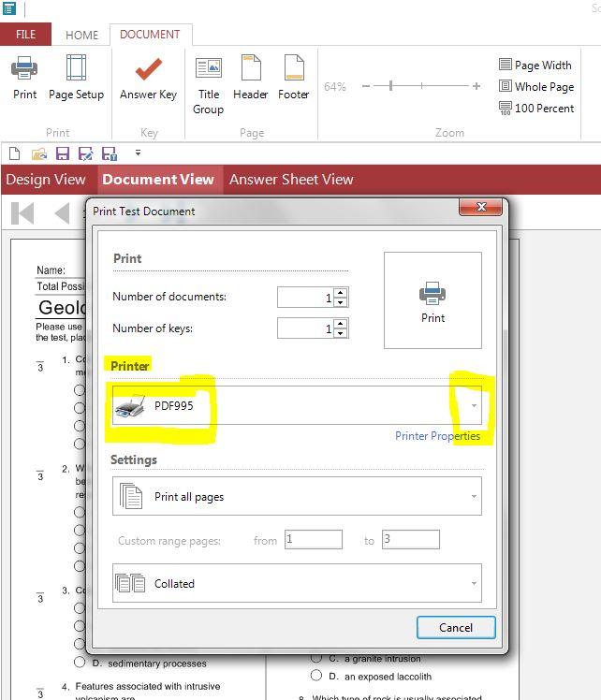Click the zoom out minus icon
Screen dimensions: 601x700
coord(366,86)
